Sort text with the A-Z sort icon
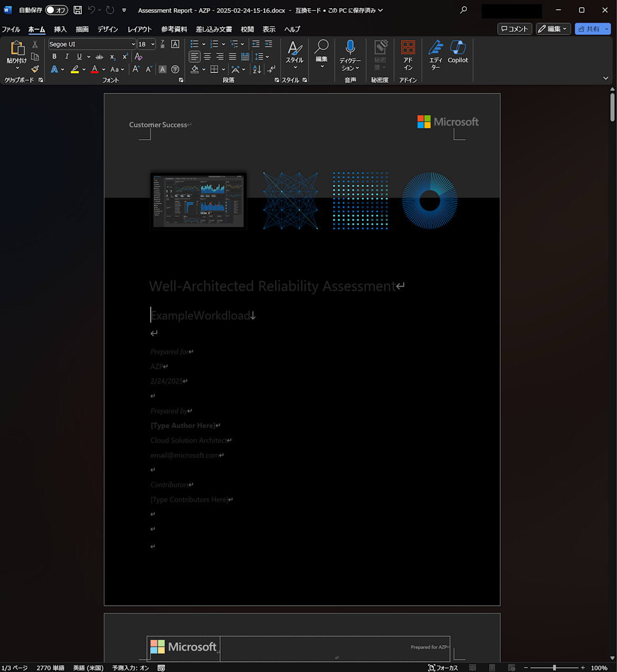 [x=257, y=69]
